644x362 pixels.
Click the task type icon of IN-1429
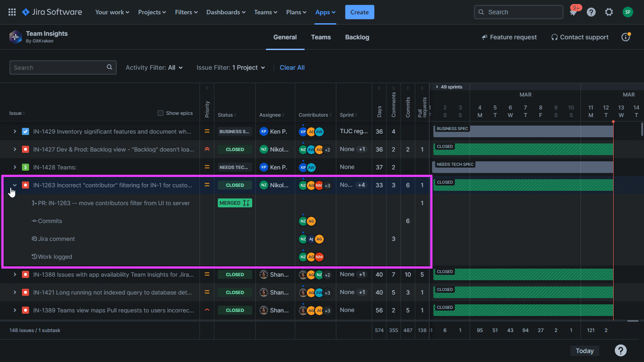tap(25, 131)
